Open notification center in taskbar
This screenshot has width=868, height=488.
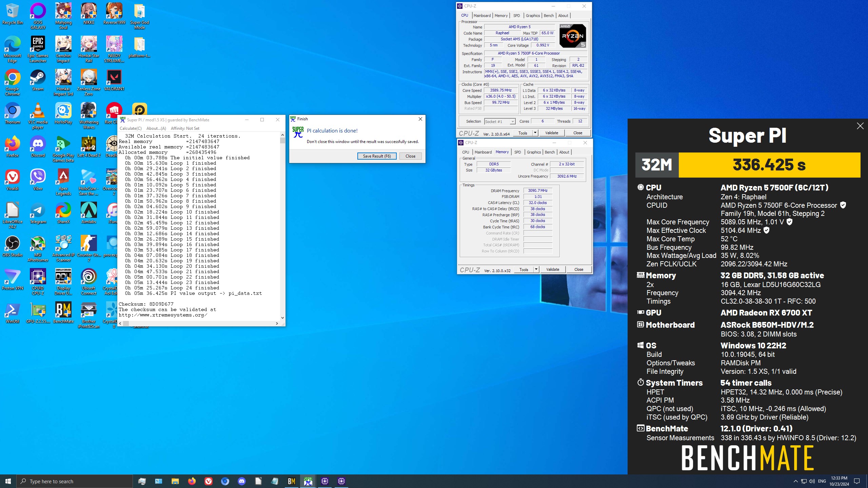pos(857,481)
